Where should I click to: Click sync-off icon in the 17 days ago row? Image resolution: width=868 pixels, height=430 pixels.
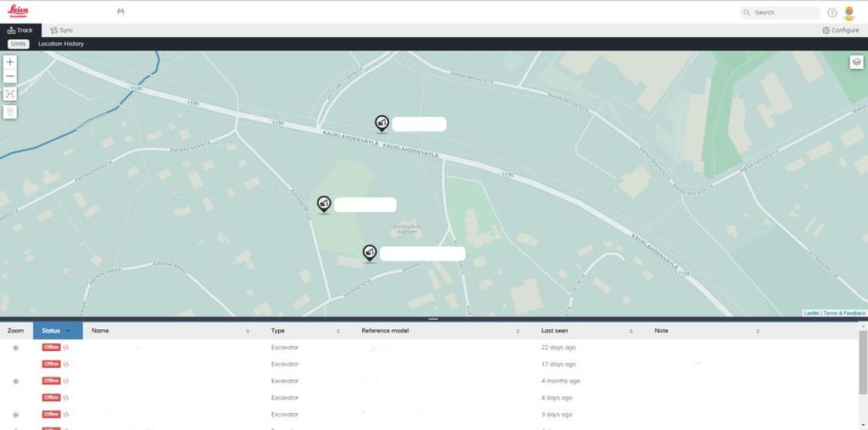(66, 364)
